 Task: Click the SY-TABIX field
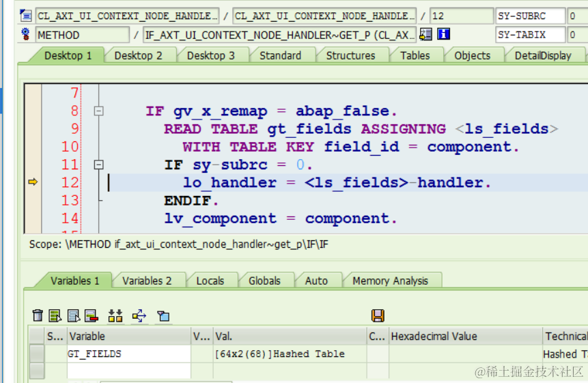[530, 35]
